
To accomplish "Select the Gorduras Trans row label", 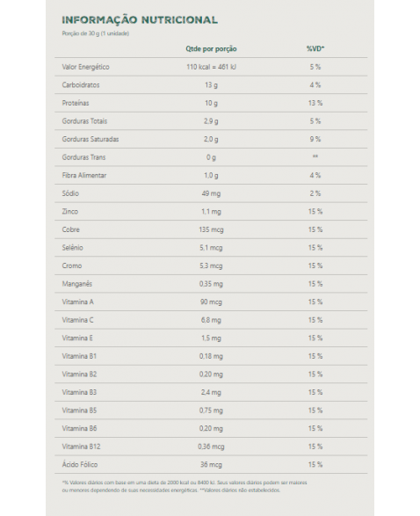I will 83,157.
